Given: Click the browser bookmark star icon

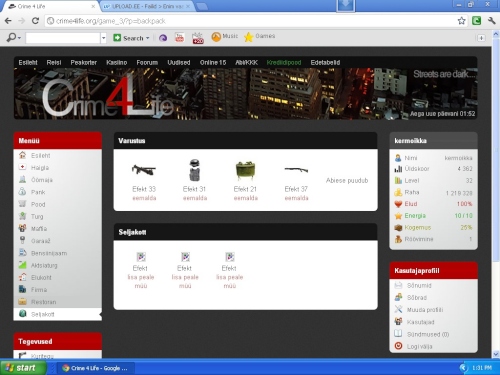Looking at the screenshot, I should 461,21.
